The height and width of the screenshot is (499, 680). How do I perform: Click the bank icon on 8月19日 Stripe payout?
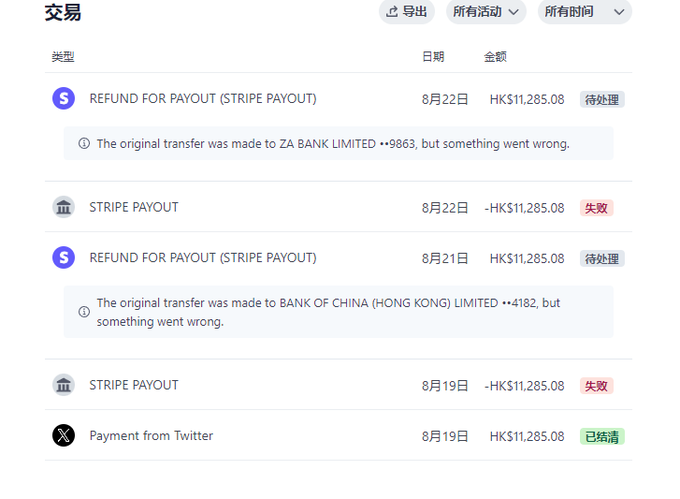point(64,385)
